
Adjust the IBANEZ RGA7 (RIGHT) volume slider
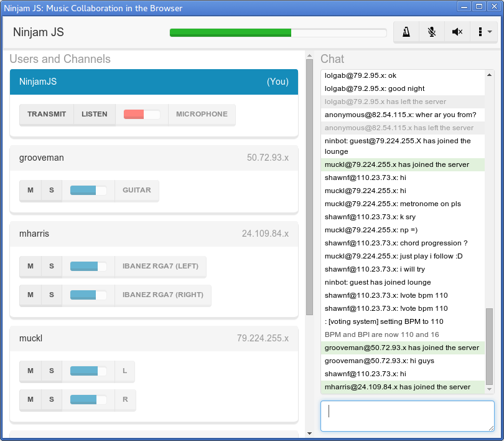88,295
